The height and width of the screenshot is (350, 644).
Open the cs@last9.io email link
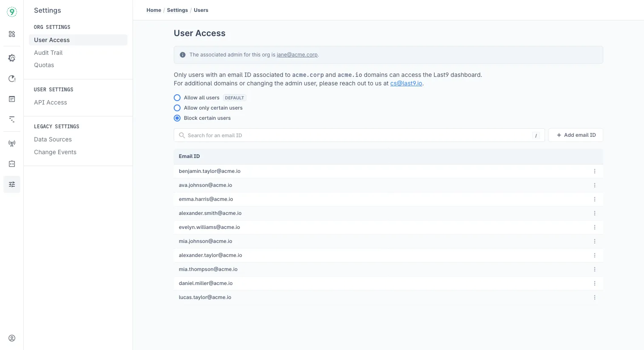[x=406, y=83]
